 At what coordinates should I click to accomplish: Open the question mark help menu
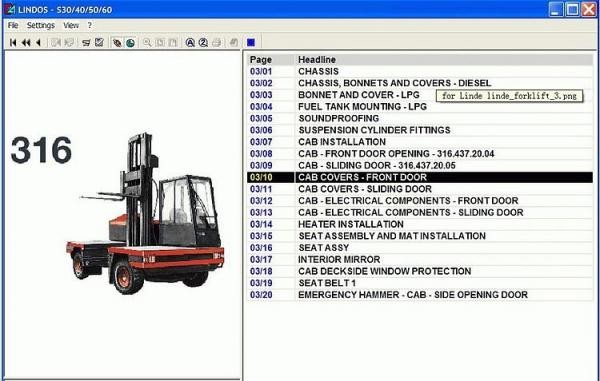tap(90, 25)
